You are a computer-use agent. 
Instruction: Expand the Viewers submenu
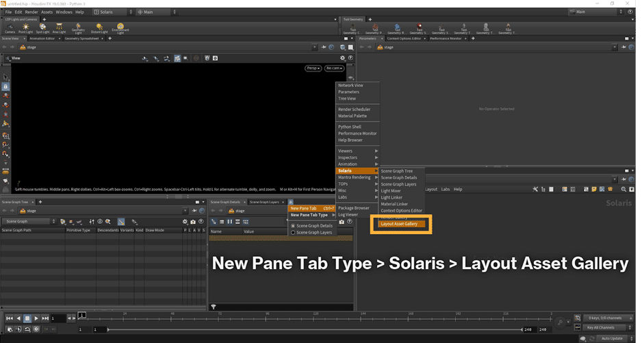click(x=357, y=151)
